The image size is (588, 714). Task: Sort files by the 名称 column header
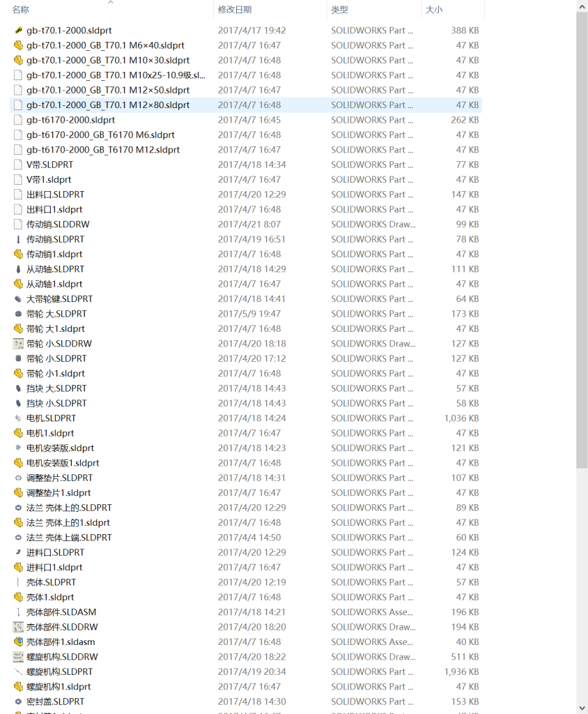pyautogui.click(x=21, y=10)
